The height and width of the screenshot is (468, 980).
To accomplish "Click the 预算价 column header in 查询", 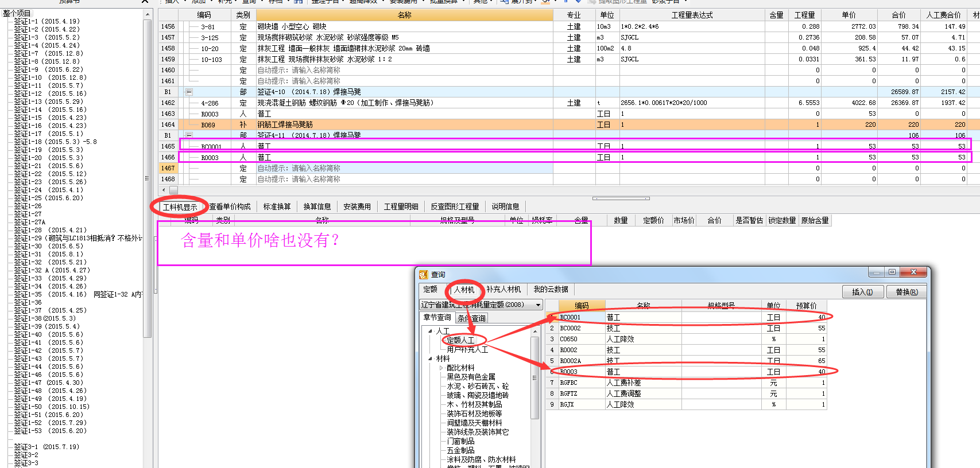I will pyautogui.click(x=806, y=306).
